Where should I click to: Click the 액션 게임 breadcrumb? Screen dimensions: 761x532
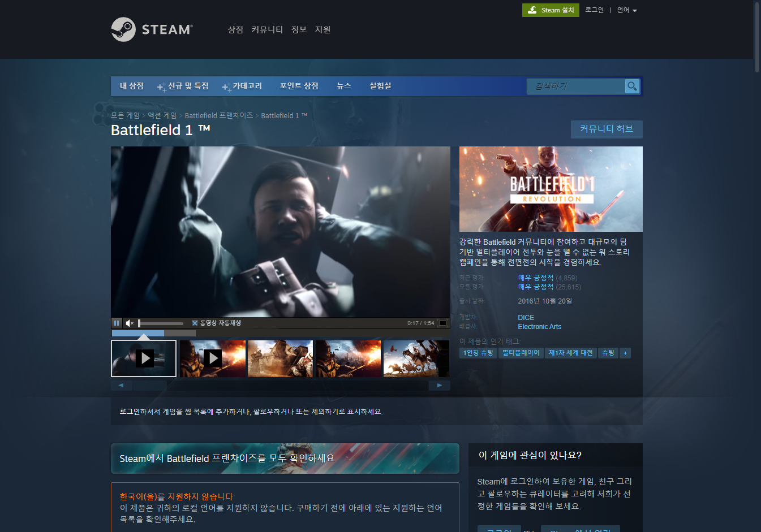coord(162,115)
